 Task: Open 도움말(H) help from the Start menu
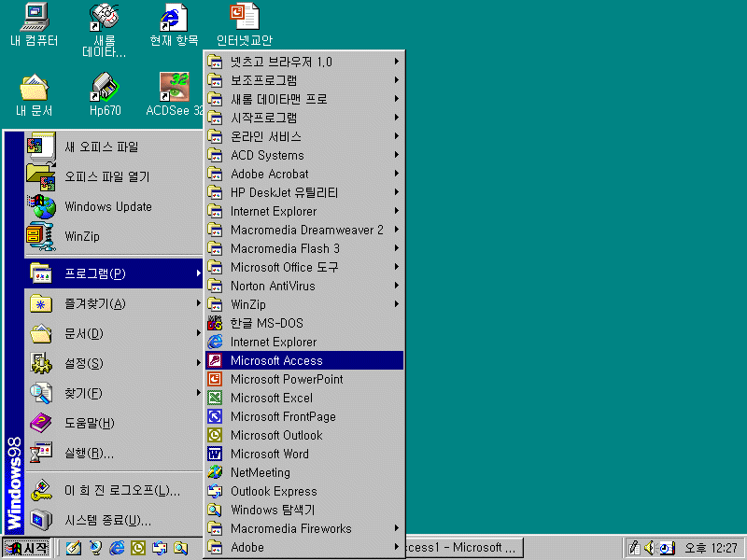[x=114, y=423]
